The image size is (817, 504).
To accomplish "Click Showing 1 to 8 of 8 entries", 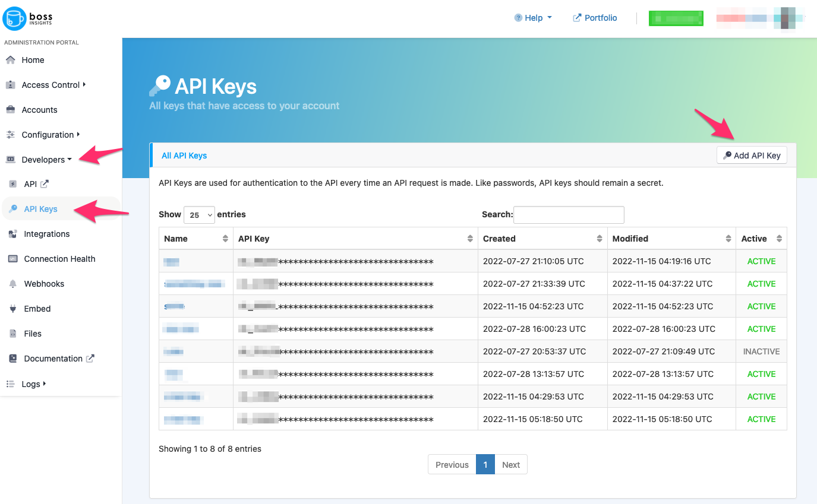I will tap(210, 449).
